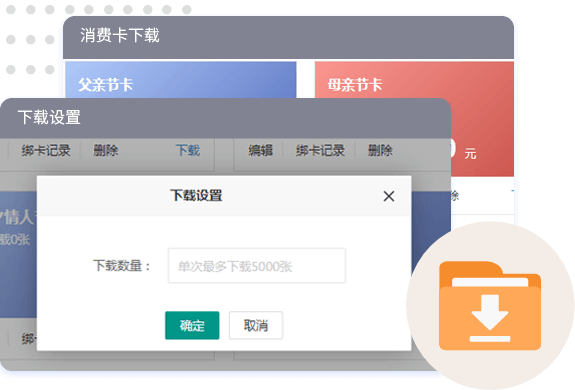Image resolution: width=575 pixels, height=390 pixels.
Task: Click the blue 下载 link
Action: [x=188, y=150]
